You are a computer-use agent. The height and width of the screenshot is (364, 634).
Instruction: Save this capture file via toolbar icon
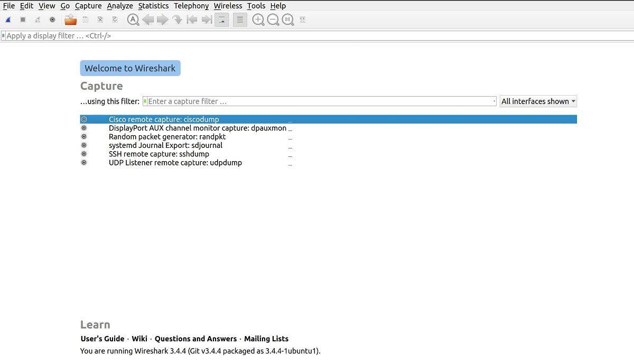85,20
